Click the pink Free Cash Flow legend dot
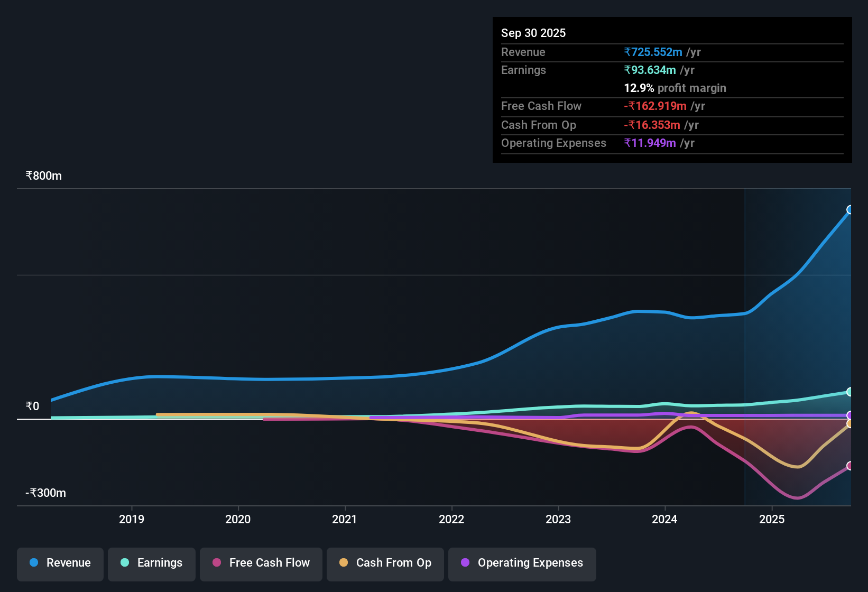The width and height of the screenshot is (868, 592). 216,563
